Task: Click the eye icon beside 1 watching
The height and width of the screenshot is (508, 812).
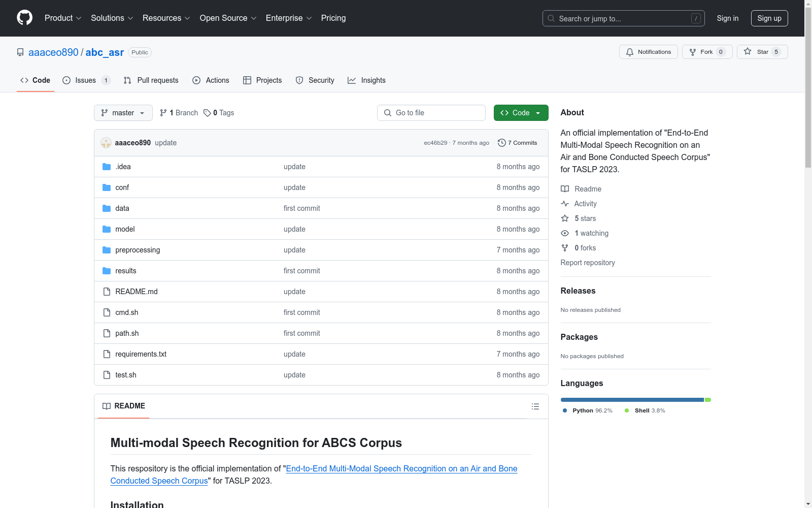Action: click(x=565, y=233)
